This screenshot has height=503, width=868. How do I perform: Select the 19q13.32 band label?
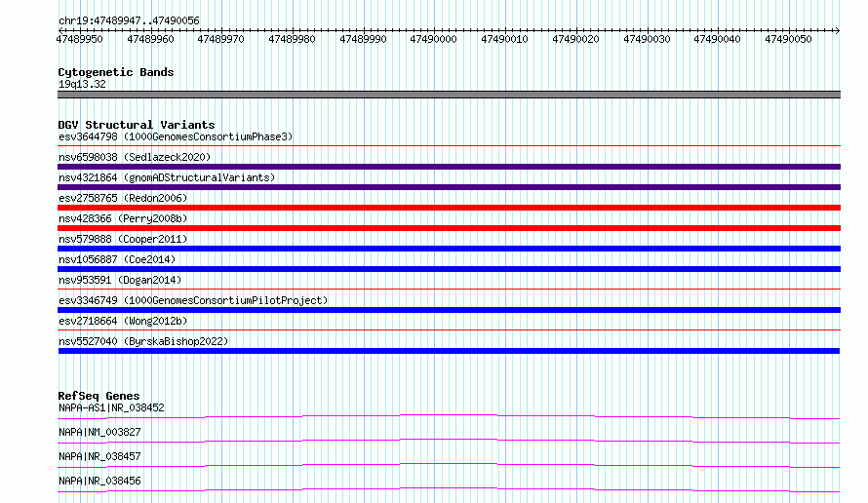(82, 84)
